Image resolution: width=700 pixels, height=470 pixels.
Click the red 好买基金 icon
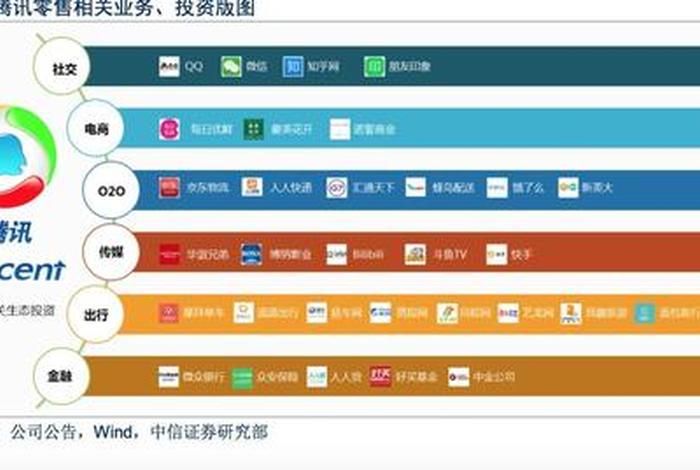coord(380,376)
